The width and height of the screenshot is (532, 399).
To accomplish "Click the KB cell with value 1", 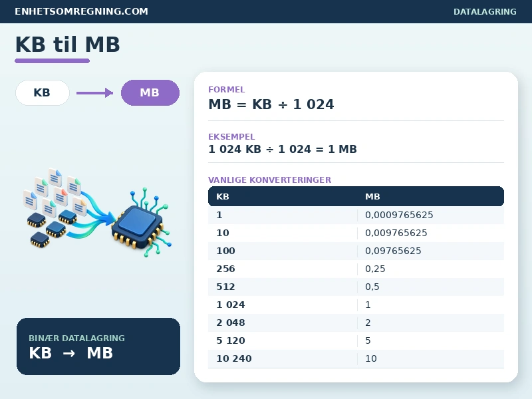I will [x=219, y=215].
